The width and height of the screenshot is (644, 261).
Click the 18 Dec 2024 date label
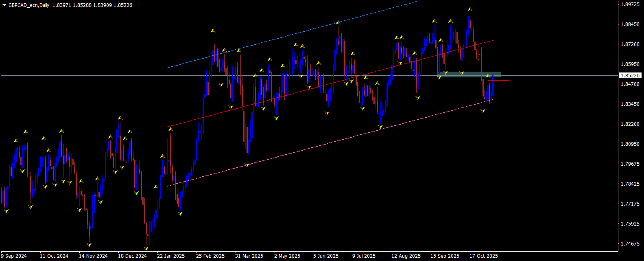tap(132, 256)
